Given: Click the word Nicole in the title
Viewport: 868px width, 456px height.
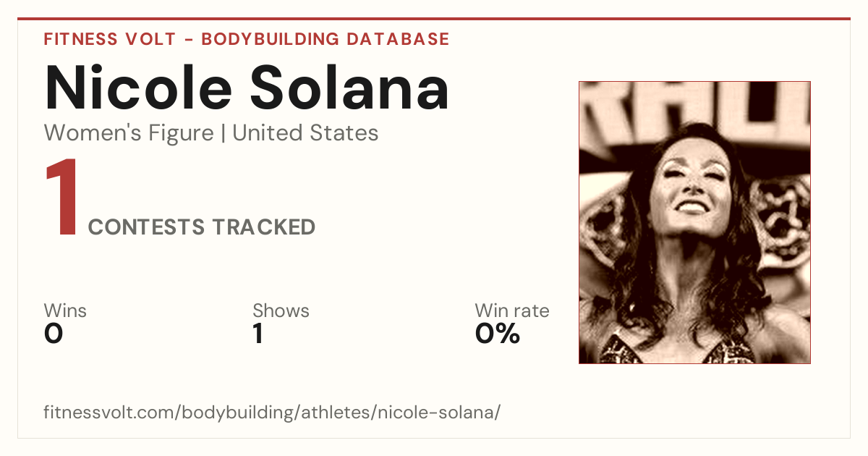Looking at the screenshot, I should [139, 88].
